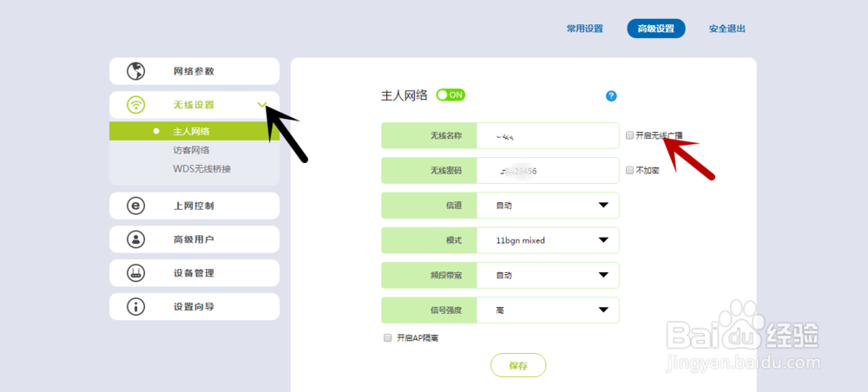868x392 pixels.
Task: Tick the 不加密 checkbox
Action: (x=629, y=171)
